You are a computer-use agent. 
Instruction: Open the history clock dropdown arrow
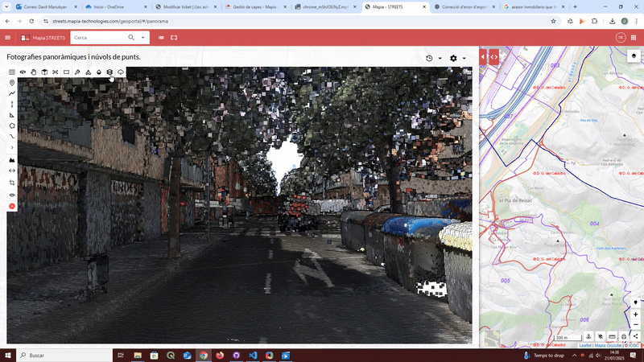440,59
